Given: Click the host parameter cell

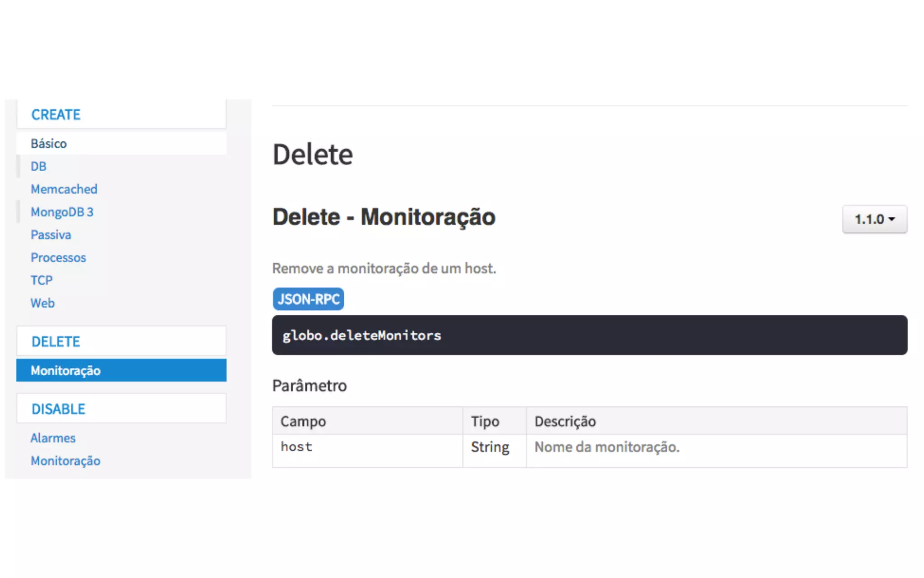Looking at the screenshot, I should 296,447.
